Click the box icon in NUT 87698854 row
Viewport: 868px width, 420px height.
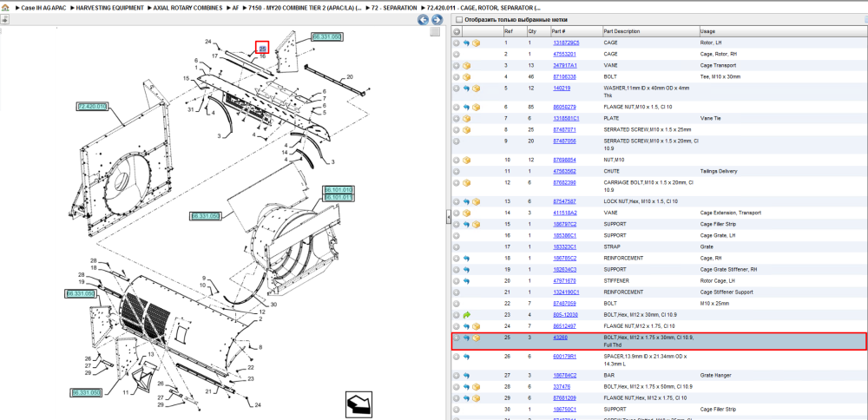point(466,160)
